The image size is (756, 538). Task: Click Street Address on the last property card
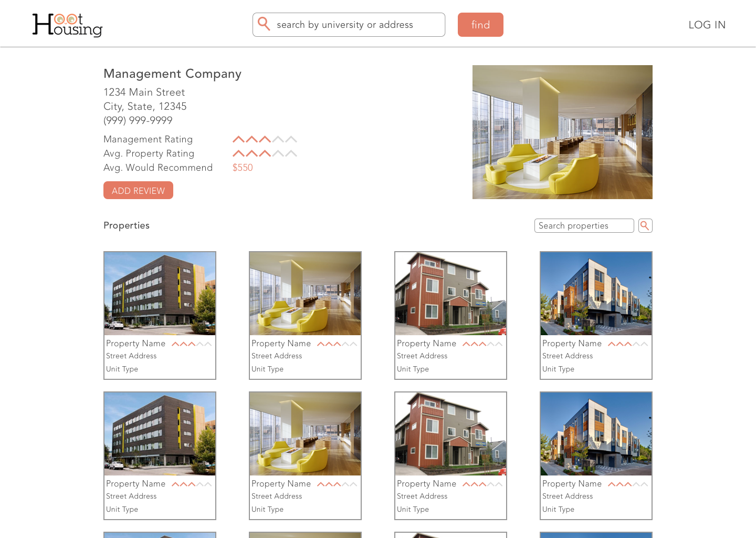coord(568,496)
